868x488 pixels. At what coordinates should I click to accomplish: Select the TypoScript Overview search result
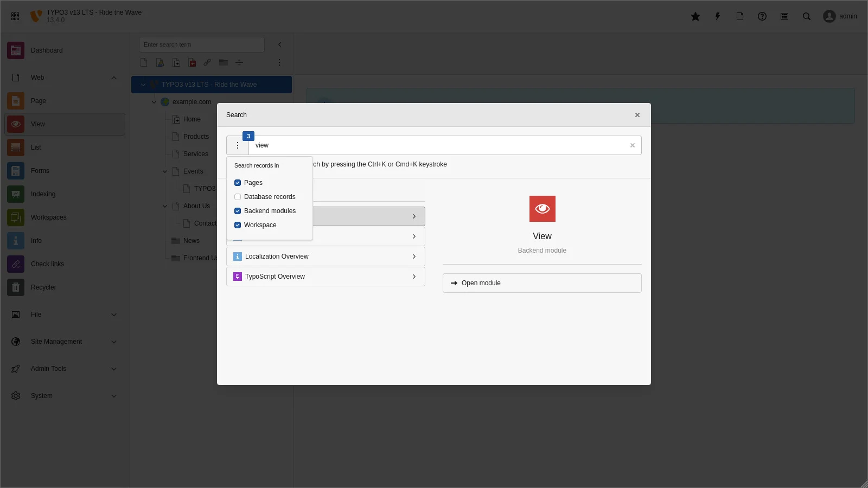tap(325, 277)
